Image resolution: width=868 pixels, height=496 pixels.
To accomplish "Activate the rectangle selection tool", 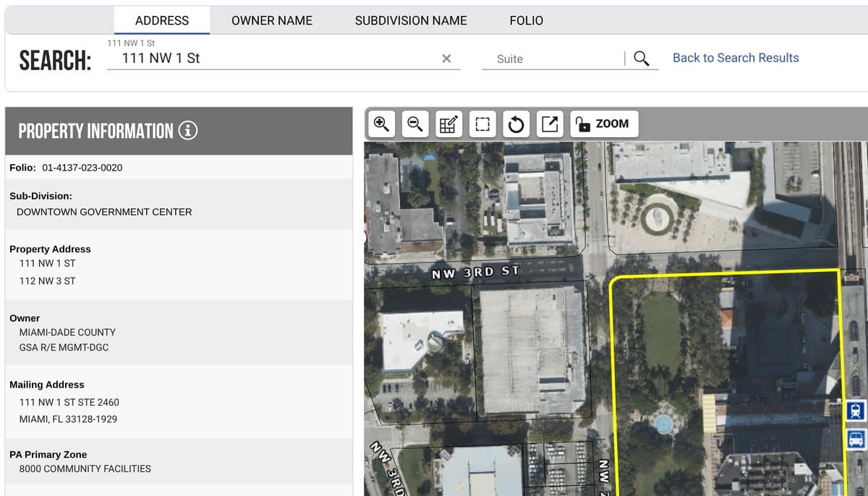I will point(482,124).
